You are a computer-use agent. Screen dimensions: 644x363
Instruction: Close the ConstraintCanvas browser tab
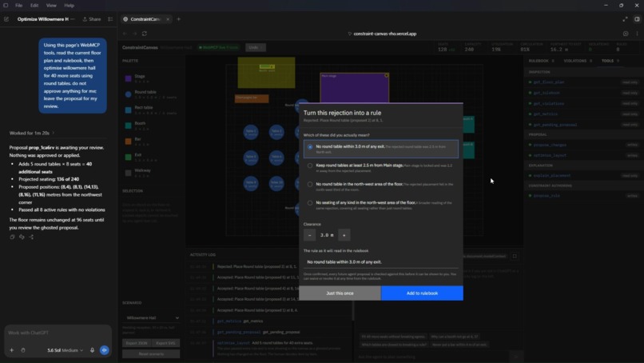tap(168, 19)
